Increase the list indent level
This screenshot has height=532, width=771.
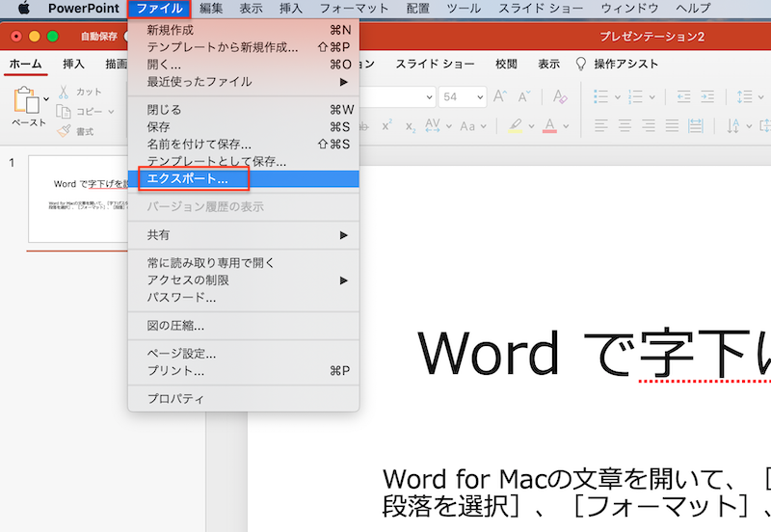click(707, 96)
